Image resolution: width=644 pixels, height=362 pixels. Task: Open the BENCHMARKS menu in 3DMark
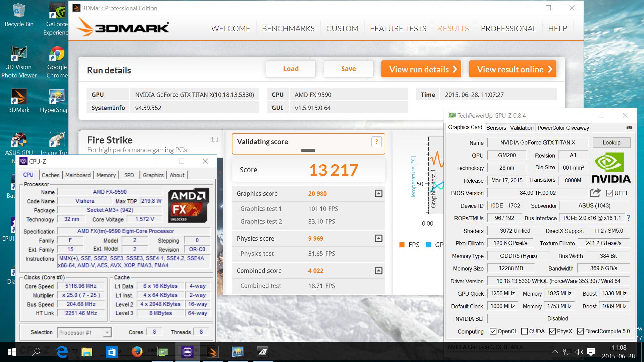[288, 28]
